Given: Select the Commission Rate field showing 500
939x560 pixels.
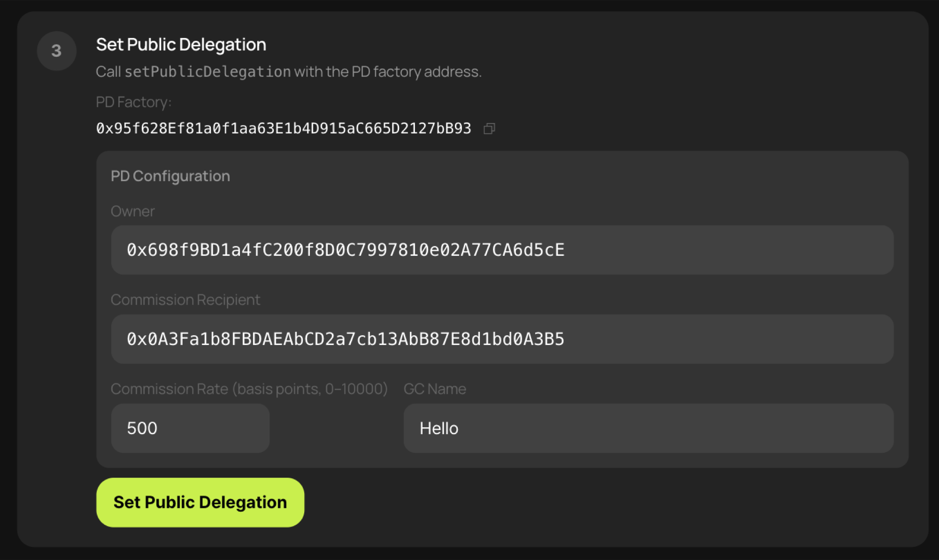Looking at the screenshot, I should [x=190, y=428].
